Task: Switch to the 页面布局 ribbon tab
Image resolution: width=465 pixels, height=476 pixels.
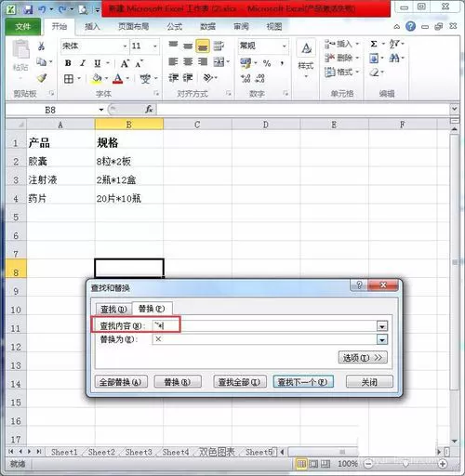Action: [x=134, y=27]
